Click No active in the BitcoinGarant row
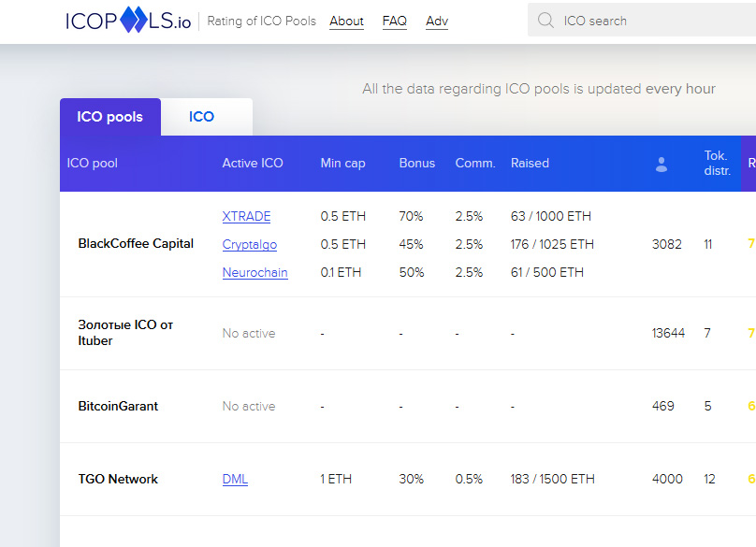The width and height of the screenshot is (756, 547). [x=249, y=406]
